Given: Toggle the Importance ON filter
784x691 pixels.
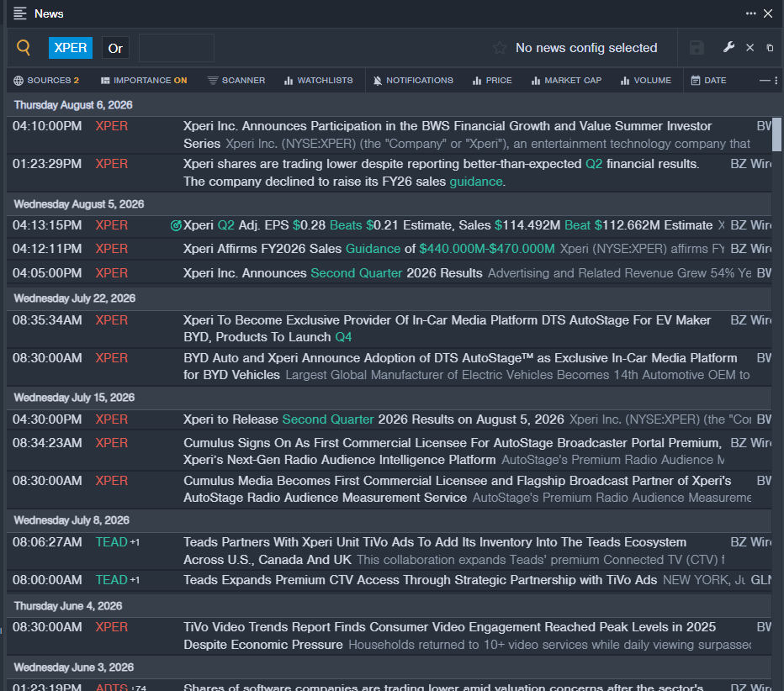Looking at the screenshot, I should pos(144,81).
